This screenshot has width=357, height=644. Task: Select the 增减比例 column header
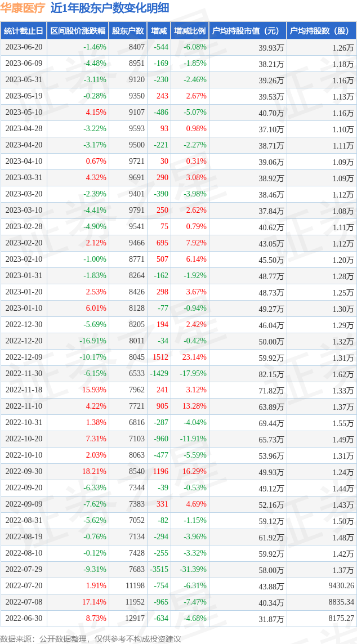tap(190, 31)
